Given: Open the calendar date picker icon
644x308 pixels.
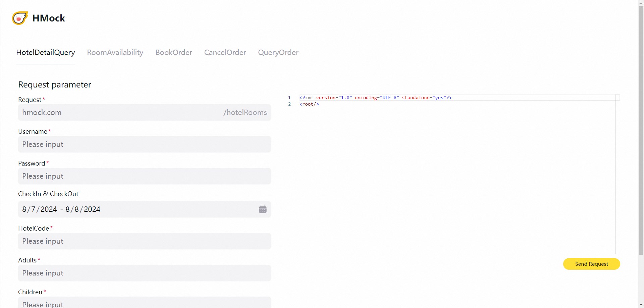Looking at the screenshot, I should coord(263,209).
